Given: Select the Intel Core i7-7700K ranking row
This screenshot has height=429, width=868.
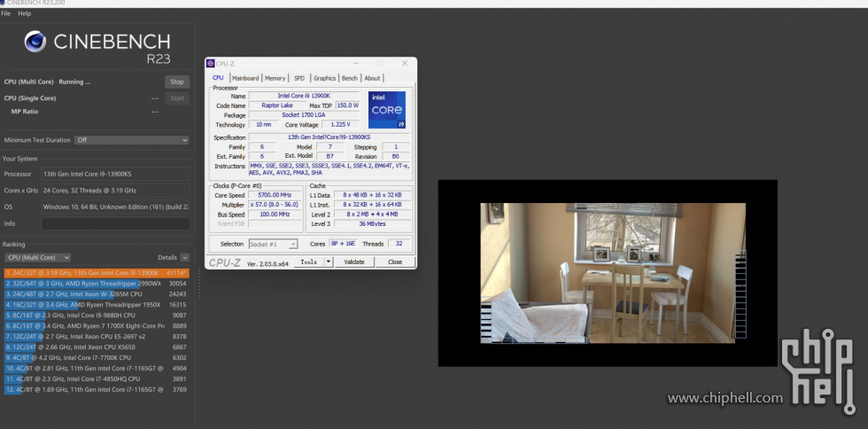Looking at the screenshot, I should (97, 357).
